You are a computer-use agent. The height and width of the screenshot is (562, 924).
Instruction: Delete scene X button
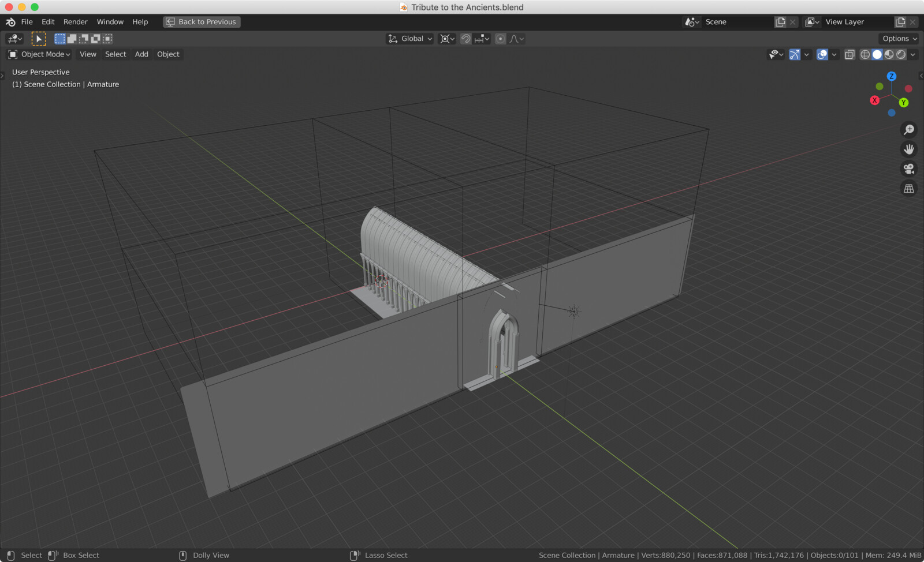(x=793, y=22)
